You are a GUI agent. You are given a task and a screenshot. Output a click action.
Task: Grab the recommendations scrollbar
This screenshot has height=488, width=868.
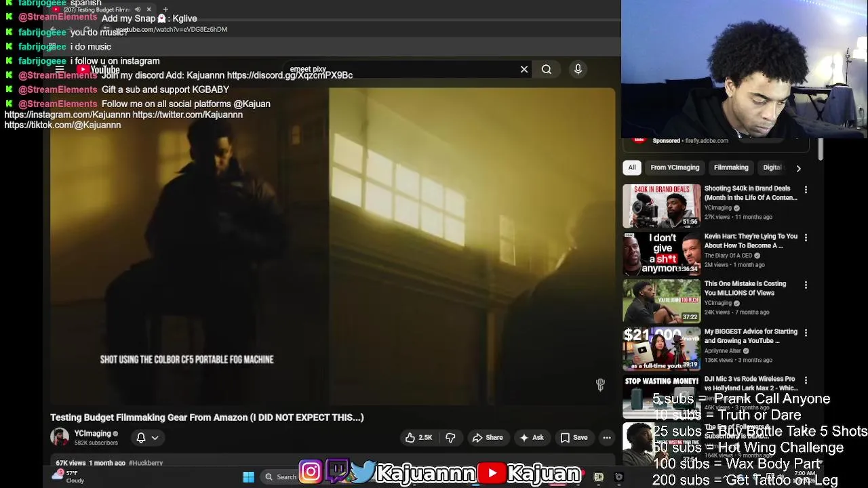(820, 150)
